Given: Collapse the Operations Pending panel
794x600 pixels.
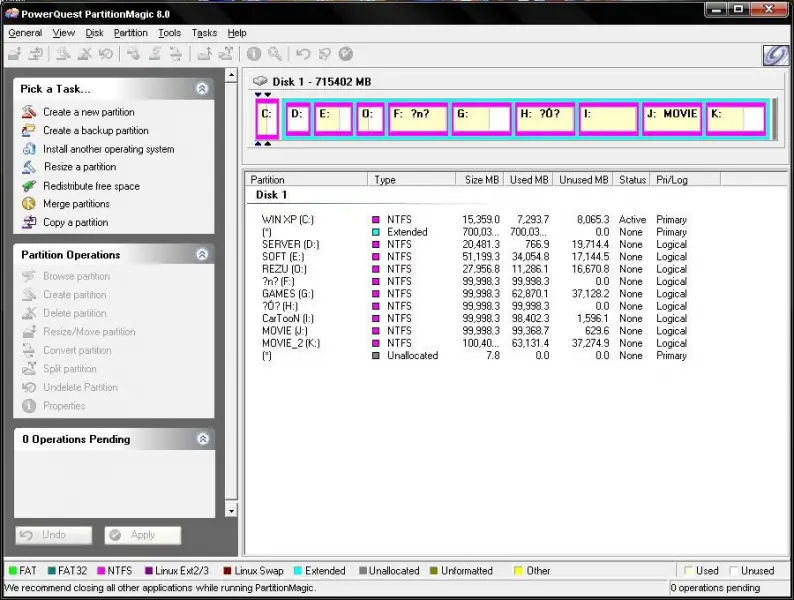Looking at the screenshot, I should (x=203, y=439).
